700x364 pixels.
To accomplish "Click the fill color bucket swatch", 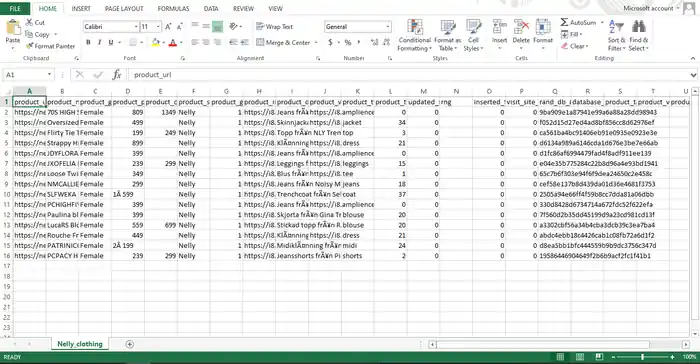I will [155, 42].
